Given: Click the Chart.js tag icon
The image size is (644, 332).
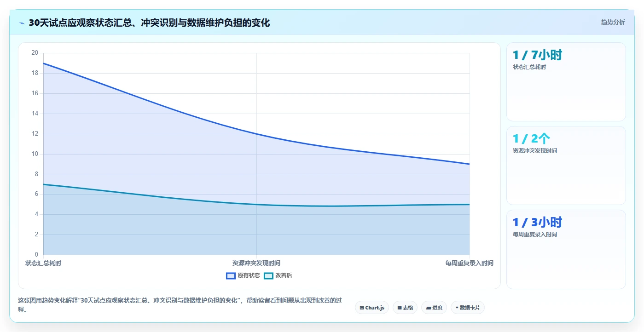Looking at the screenshot, I should (x=362, y=308).
